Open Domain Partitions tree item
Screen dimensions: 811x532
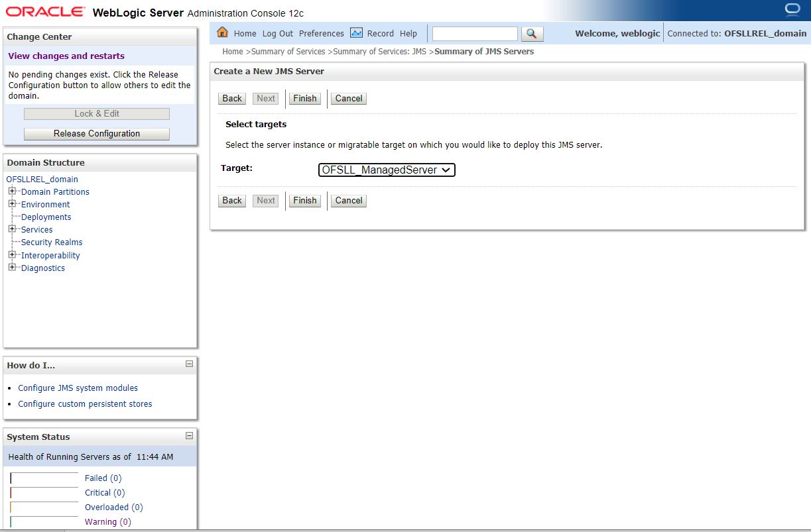(x=55, y=191)
